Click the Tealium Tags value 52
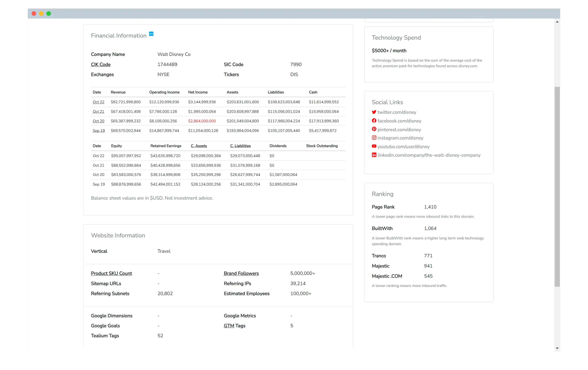588x370 pixels. point(160,336)
